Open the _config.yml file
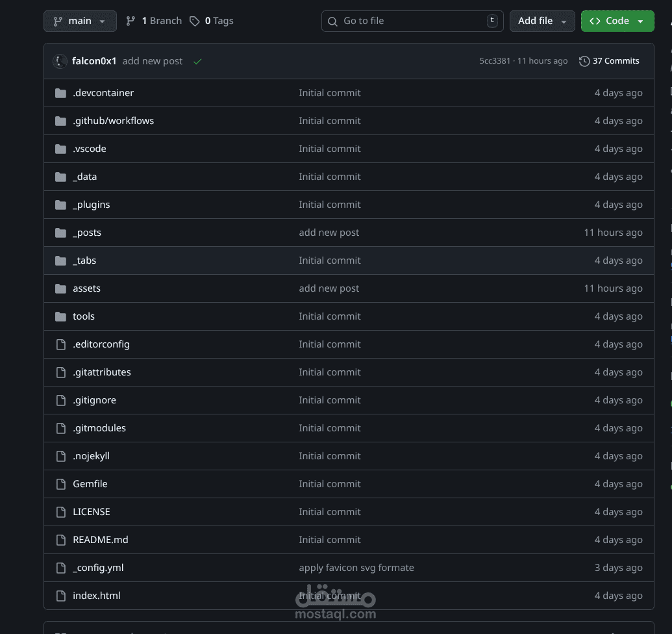Viewport: 672px width, 634px height. point(98,568)
